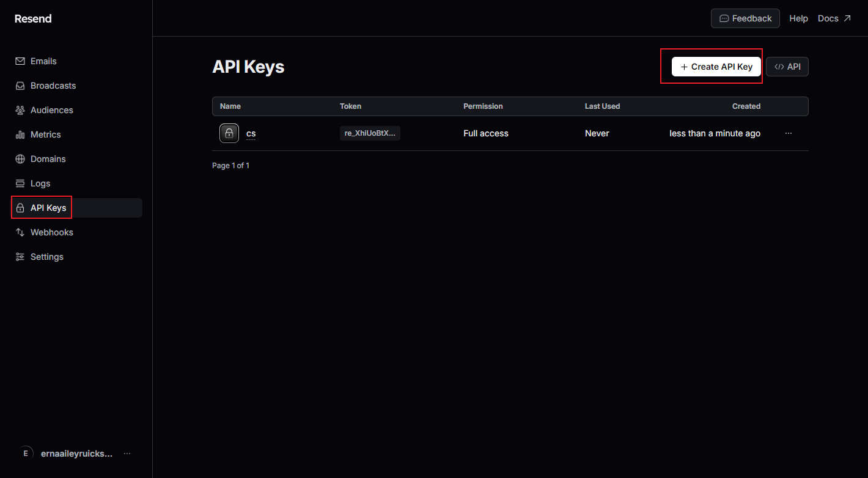This screenshot has height=478, width=868.
Task: Open the API code snippet button
Action: [787, 67]
